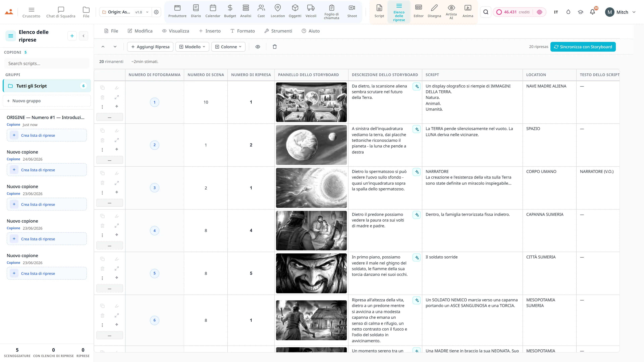644x362 pixels.
Task: Collapse the Elenco delle riprese sidebar
Action: [x=84, y=36]
